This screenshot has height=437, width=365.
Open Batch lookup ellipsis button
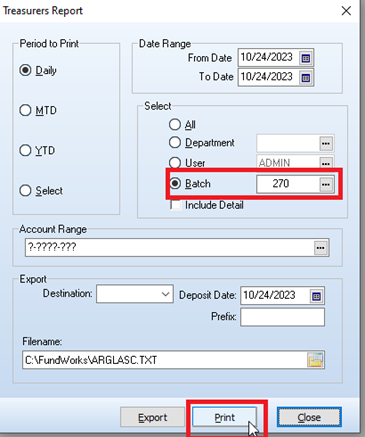[x=326, y=184]
